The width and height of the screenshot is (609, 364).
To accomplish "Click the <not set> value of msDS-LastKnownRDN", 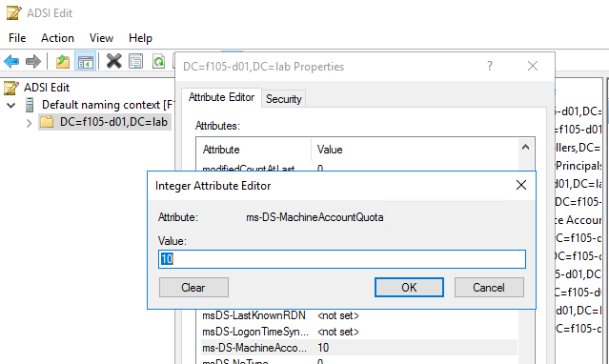I will click(338, 315).
